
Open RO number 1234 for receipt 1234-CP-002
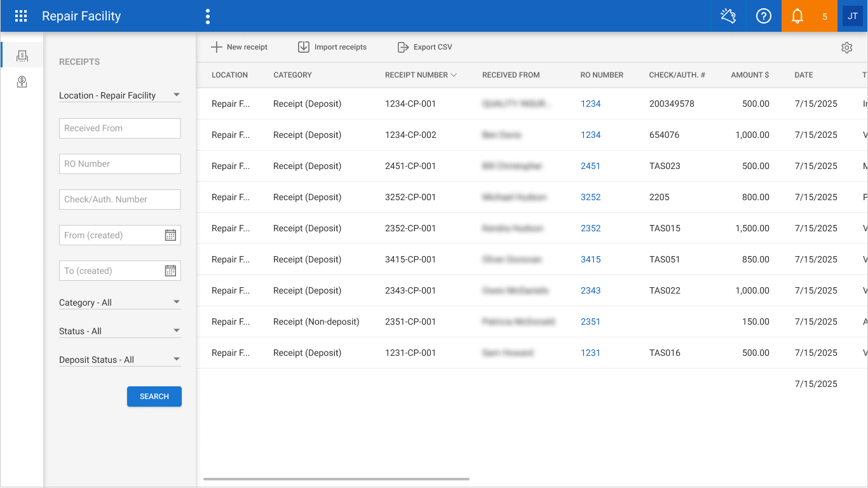tap(590, 135)
